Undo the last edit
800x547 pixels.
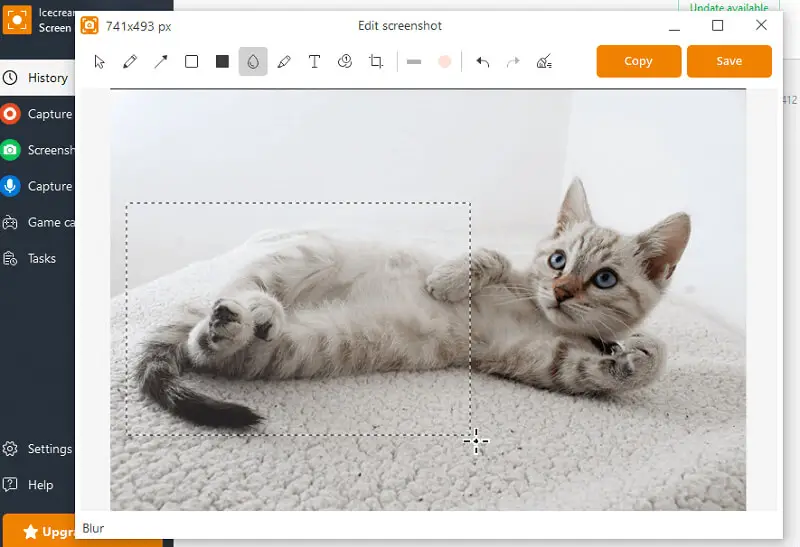click(483, 62)
